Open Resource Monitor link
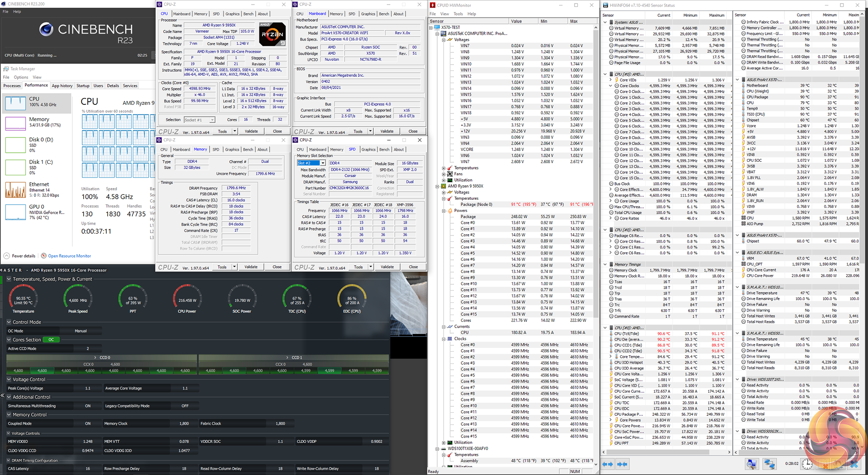Screen dimensions: 868x475 click(69, 256)
